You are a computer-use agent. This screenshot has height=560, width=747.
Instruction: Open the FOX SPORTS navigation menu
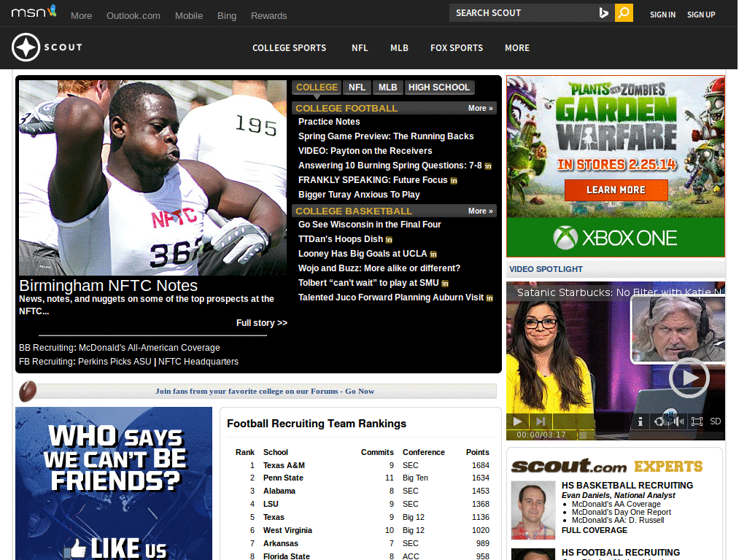click(x=457, y=47)
